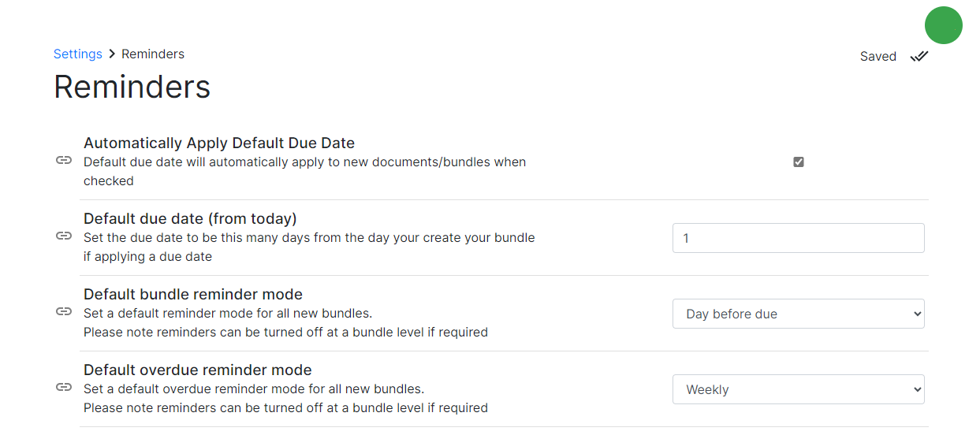This screenshot has height=435, width=980.
Task: Click the Default due date (from today) title
Action: (190, 219)
